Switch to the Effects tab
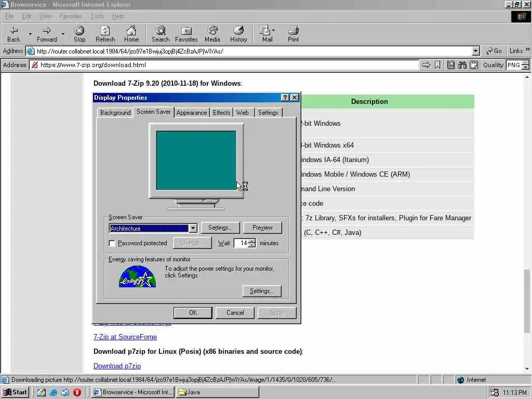The image size is (532, 399). 221,113
